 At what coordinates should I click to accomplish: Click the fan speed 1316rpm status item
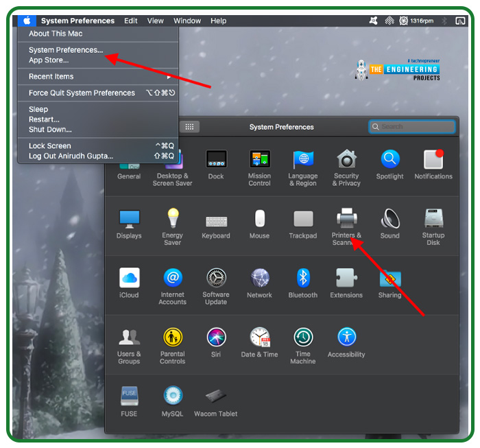[x=416, y=21]
